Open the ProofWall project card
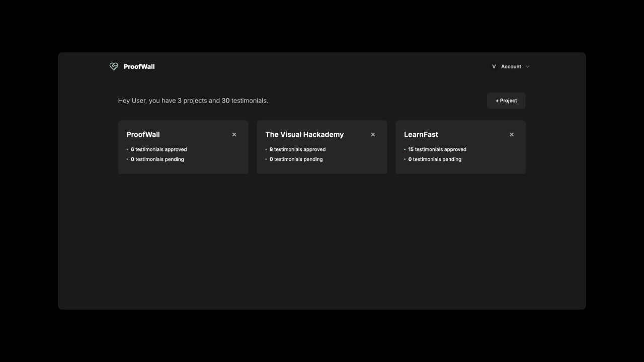Image resolution: width=644 pixels, height=362 pixels. point(143,134)
